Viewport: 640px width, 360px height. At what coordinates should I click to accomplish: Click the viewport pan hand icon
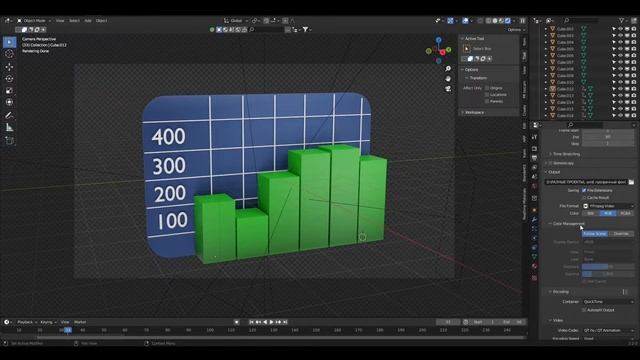[x=448, y=78]
